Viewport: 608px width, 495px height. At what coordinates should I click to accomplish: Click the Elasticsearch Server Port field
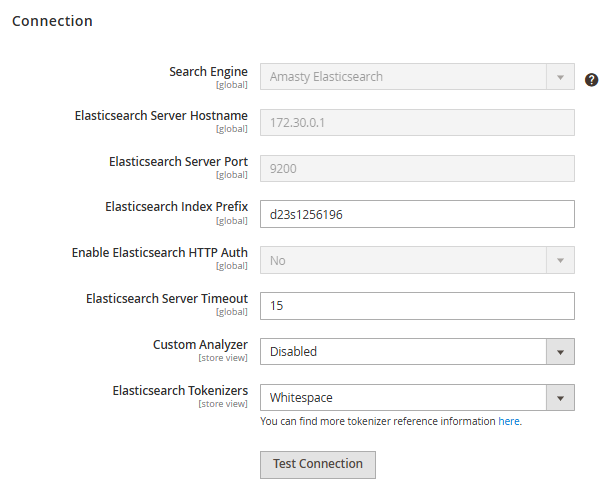417,169
